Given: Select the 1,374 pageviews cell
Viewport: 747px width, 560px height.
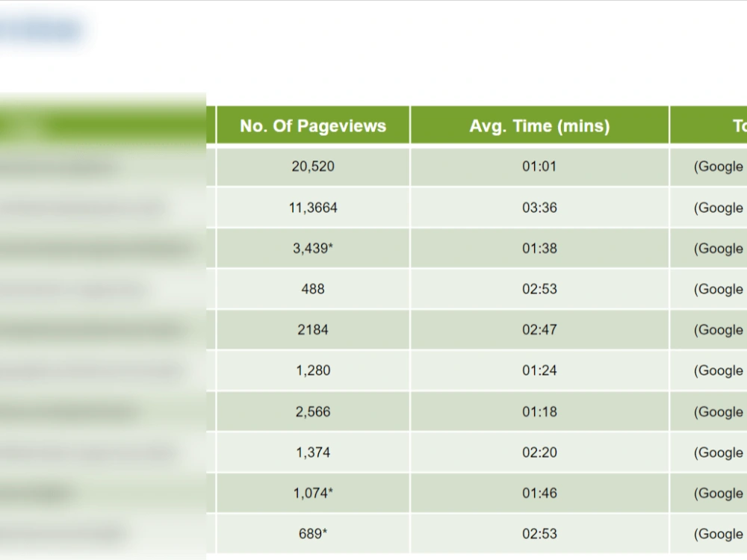Looking at the screenshot, I should 313,452.
